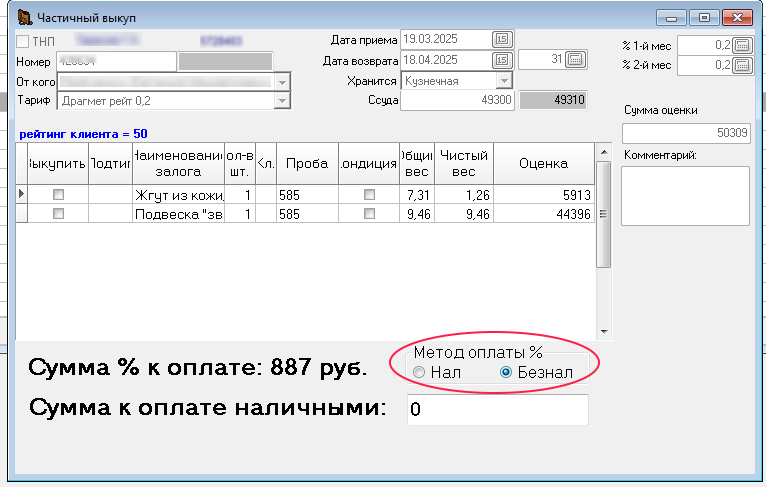The height and width of the screenshot is (487, 766).
Task: Click the Проба cell 585 in Жгут row
Action: (x=307, y=195)
